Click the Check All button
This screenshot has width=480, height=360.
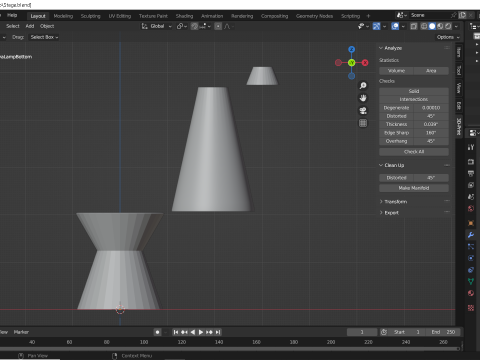414,152
